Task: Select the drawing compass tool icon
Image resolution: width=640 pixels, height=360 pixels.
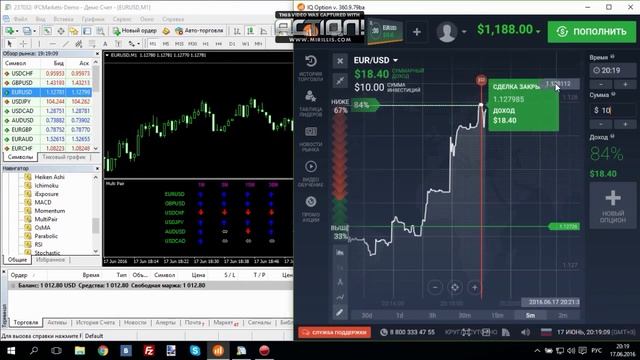Action: pos(340,282)
